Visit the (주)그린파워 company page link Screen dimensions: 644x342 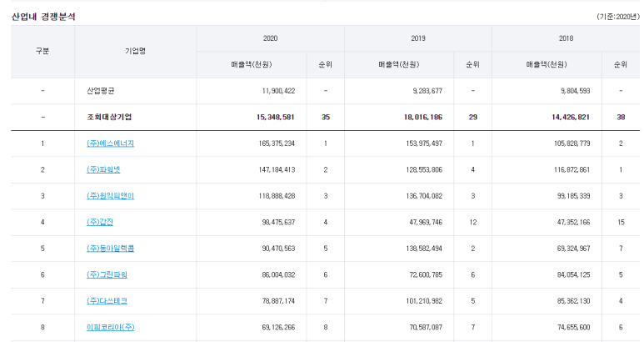click(107, 275)
